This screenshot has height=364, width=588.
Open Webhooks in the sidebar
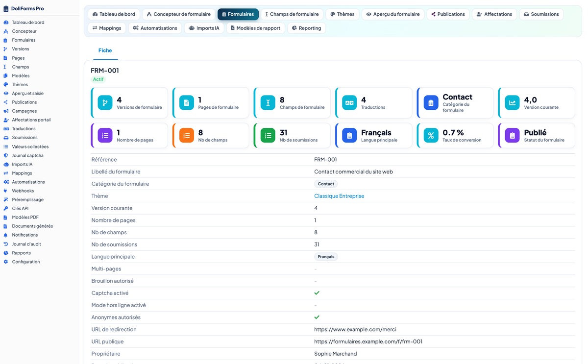click(x=23, y=191)
